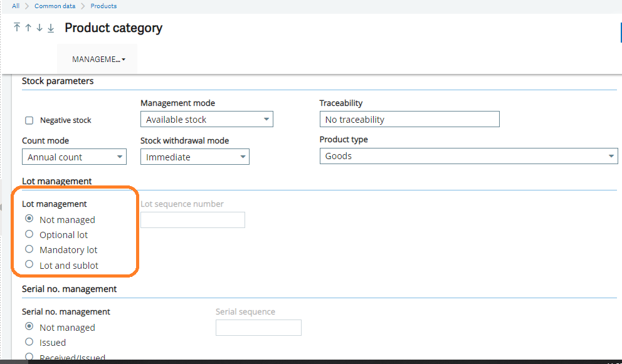The width and height of the screenshot is (622, 364).
Task: Go to Products via the breadcrumb
Action: [x=103, y=6]
